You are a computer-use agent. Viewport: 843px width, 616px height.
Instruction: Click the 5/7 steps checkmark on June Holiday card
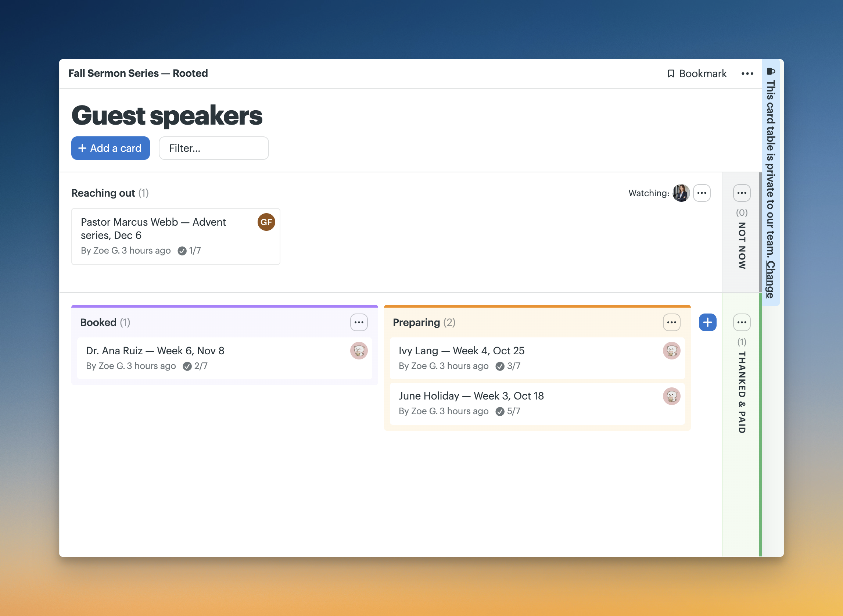(500, 412)
